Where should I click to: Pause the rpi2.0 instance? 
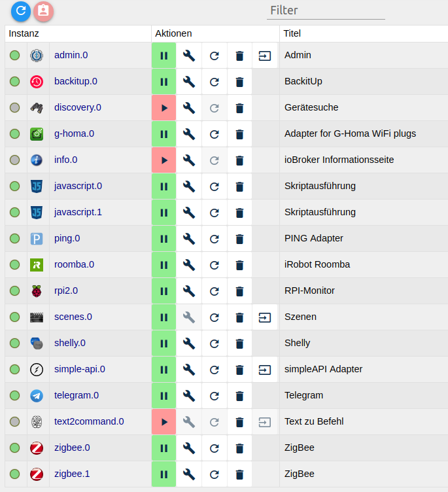pyautogui.click(x=164, y=291)
